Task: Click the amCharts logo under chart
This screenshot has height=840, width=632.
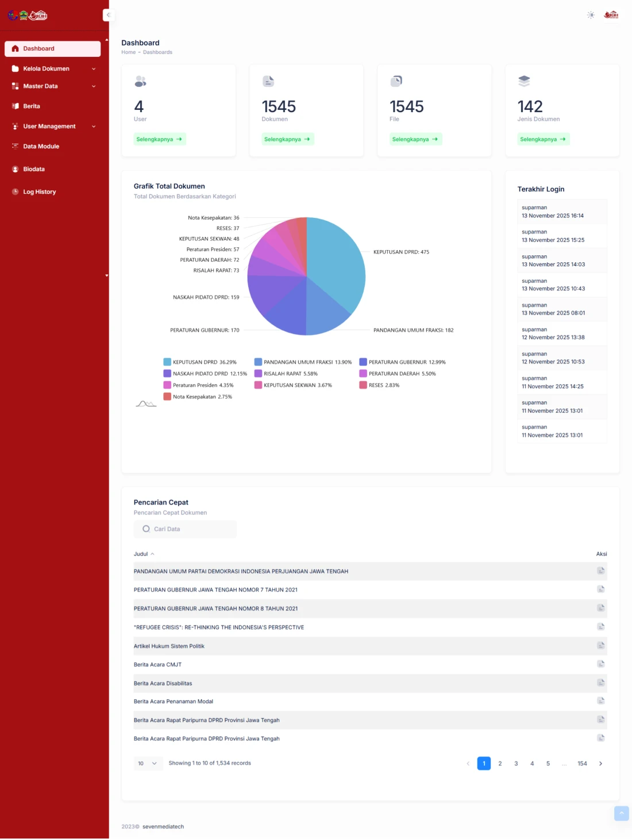Action: point(146,404)
